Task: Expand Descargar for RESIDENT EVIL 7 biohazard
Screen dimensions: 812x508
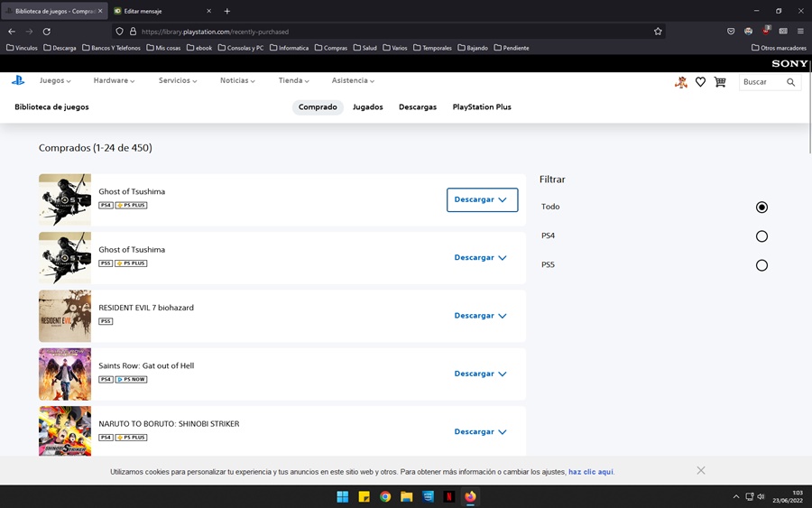Action: click(481, 316)
